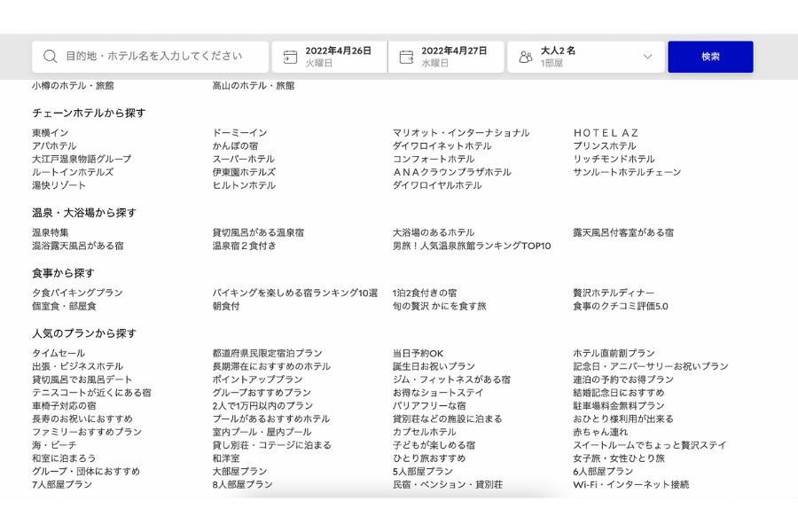Choose 湯快リゾート link

pos(59,185)
